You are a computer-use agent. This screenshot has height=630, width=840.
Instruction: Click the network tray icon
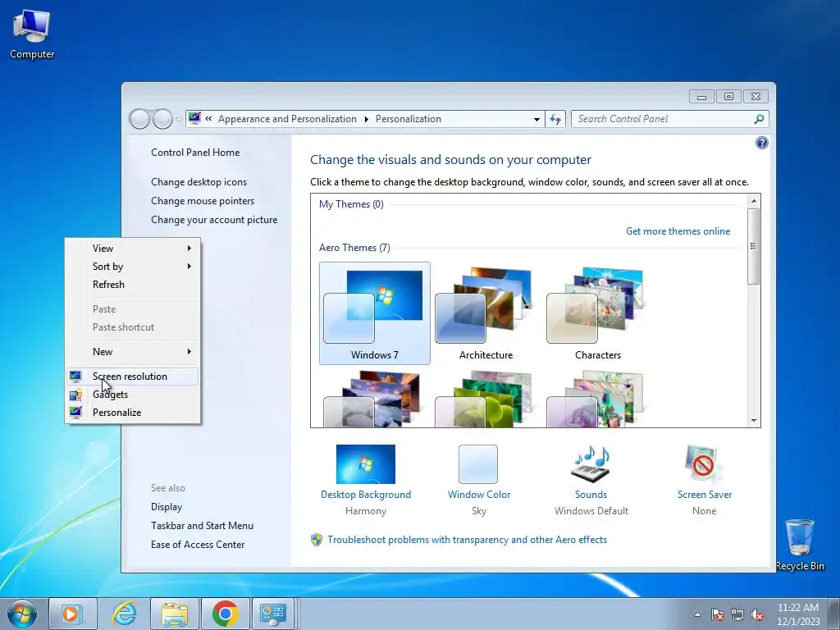[x=737, y=614]
